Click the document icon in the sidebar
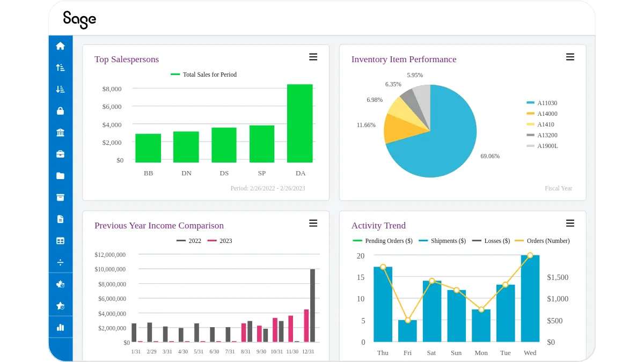Viewport: 644px width, 362px height. click(x=61, y=219)
